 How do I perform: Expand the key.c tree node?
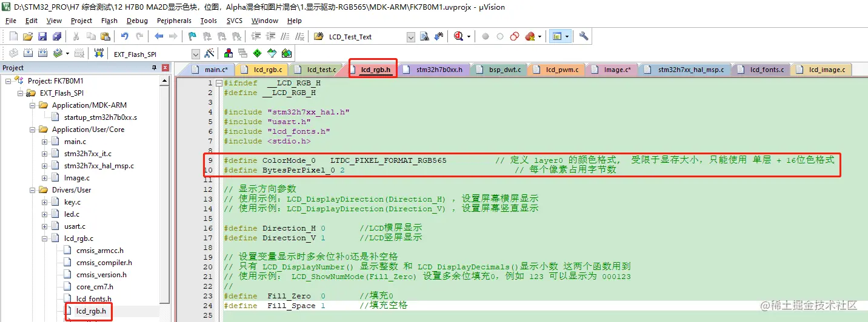[x=44, y=202]
